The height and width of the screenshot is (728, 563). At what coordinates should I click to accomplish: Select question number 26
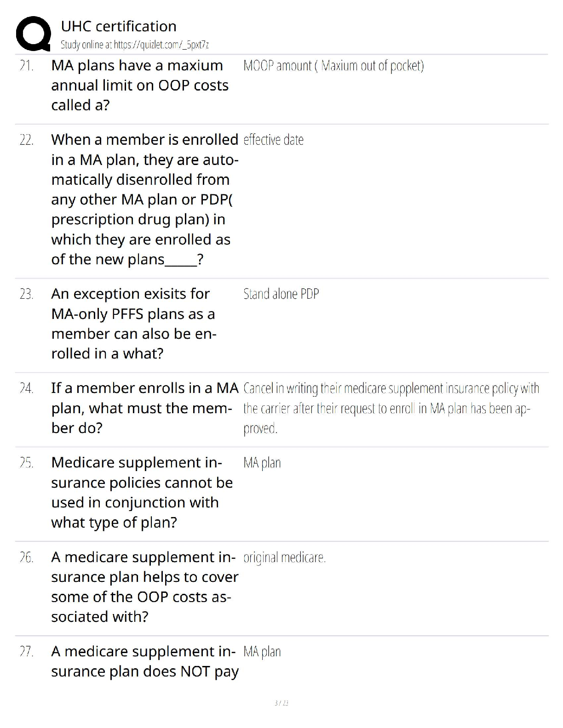click(x=26, y=557)
